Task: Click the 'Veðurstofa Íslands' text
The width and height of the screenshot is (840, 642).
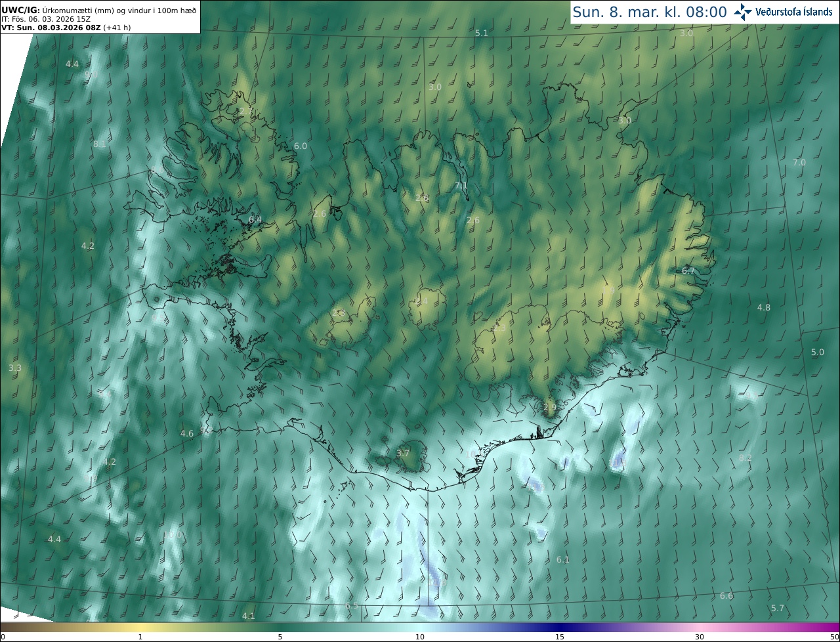Action: pos(794,12)
